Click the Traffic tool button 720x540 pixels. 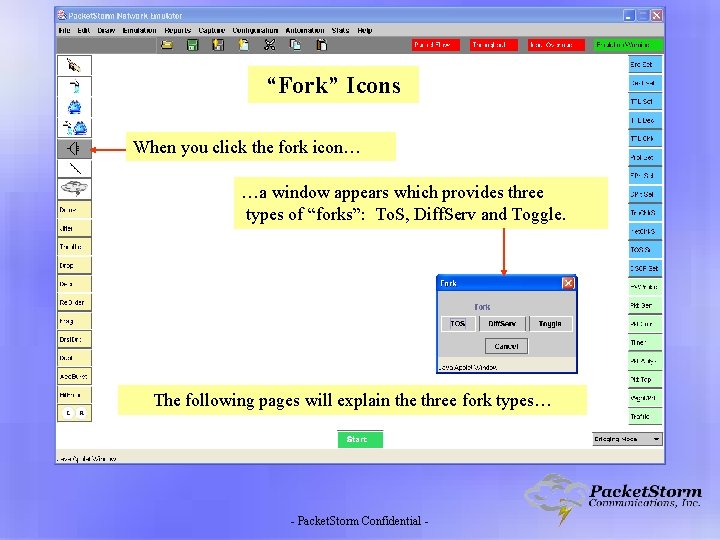point(645,416)
